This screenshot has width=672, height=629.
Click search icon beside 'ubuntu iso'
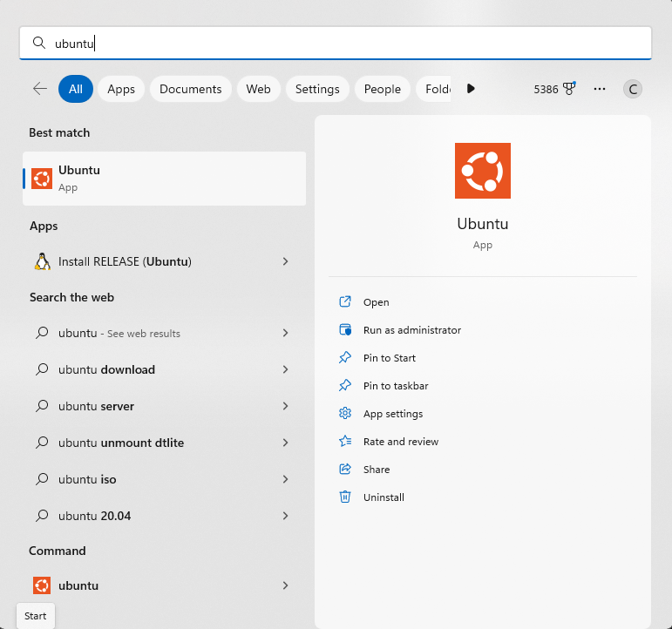[x=42, y=479]
